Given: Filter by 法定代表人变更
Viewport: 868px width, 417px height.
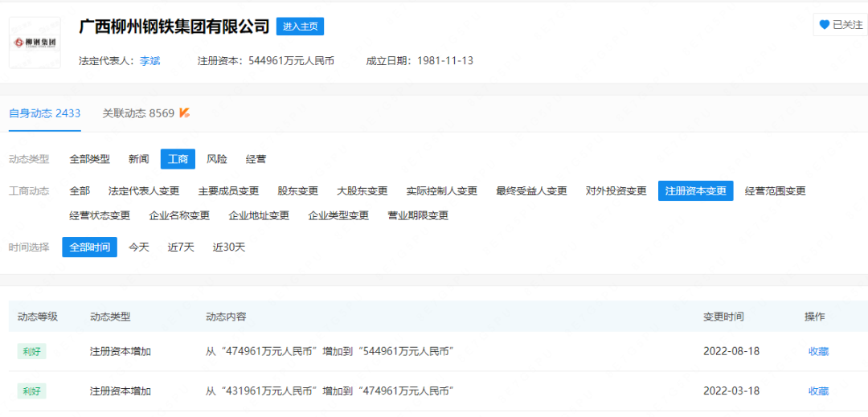Looking at the screenshot, I should tap(144, 191).
